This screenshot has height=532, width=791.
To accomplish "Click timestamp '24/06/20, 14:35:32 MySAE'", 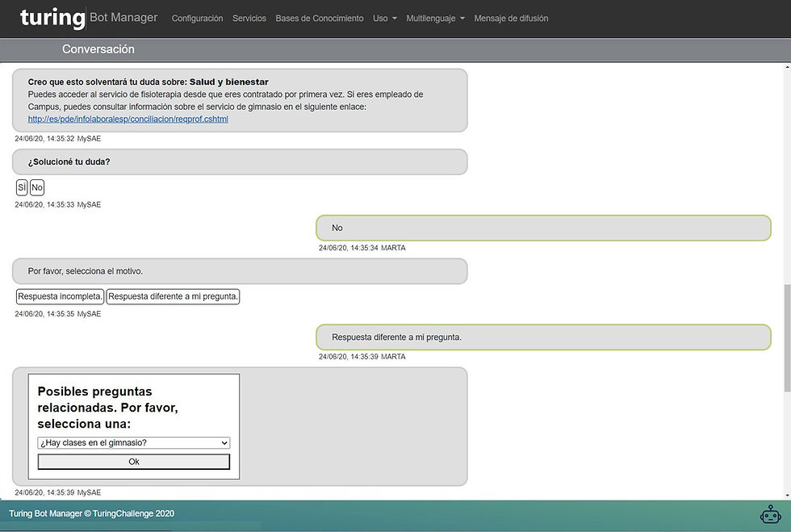I will [58, 138].
